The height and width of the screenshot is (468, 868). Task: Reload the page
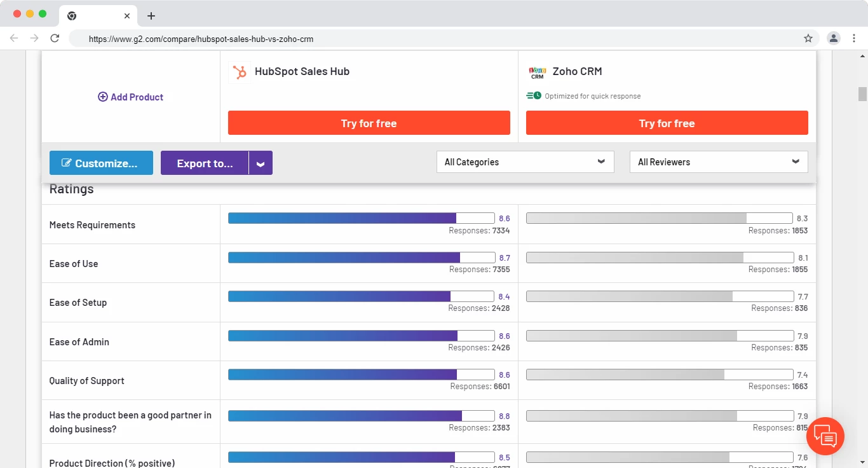pyautogui.click(x=55, y=38)
